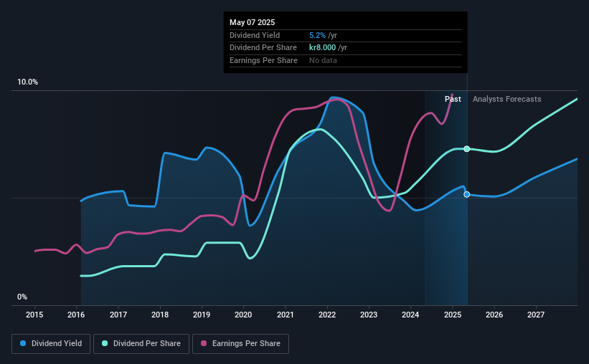Click the Dividend Yield tooltip row label
Image resolution: width=589 pixels, height=364 pixels.
255,35
